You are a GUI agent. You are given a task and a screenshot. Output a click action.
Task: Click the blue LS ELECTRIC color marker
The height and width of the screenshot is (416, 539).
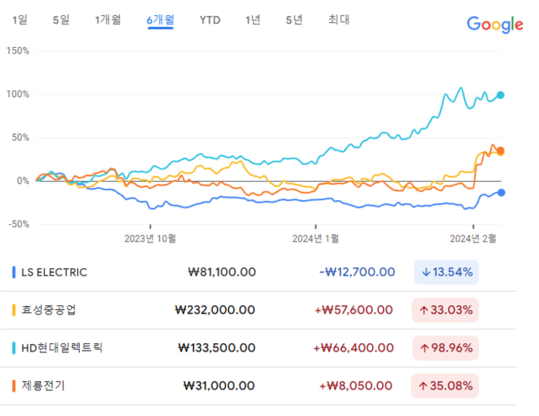coord(14,272)
